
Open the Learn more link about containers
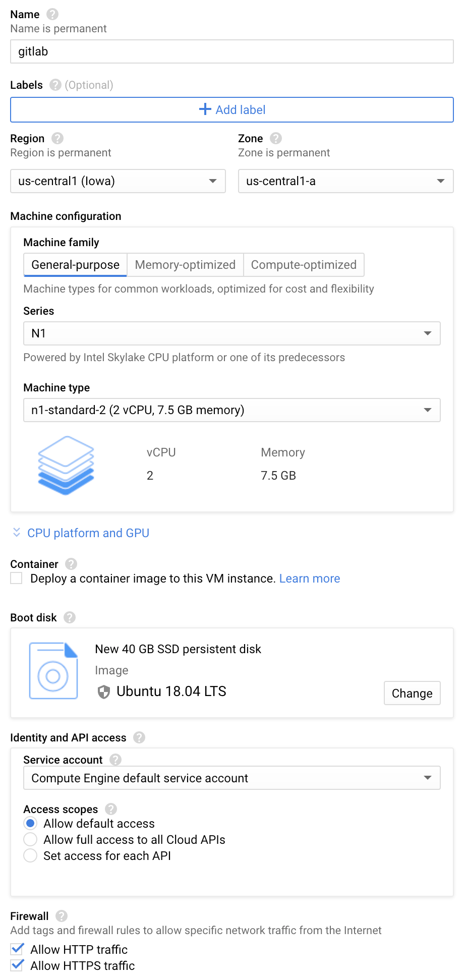310,578
